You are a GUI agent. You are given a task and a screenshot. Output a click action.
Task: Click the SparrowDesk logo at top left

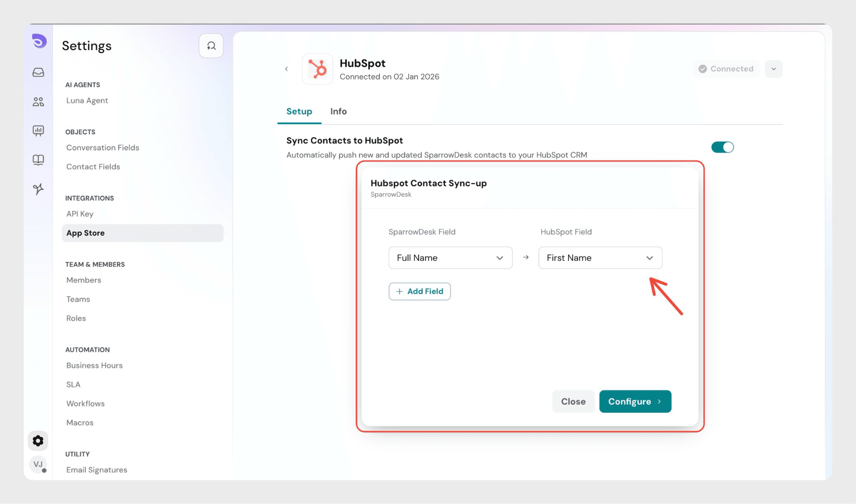pyautogui.click(x=39, y=41)
